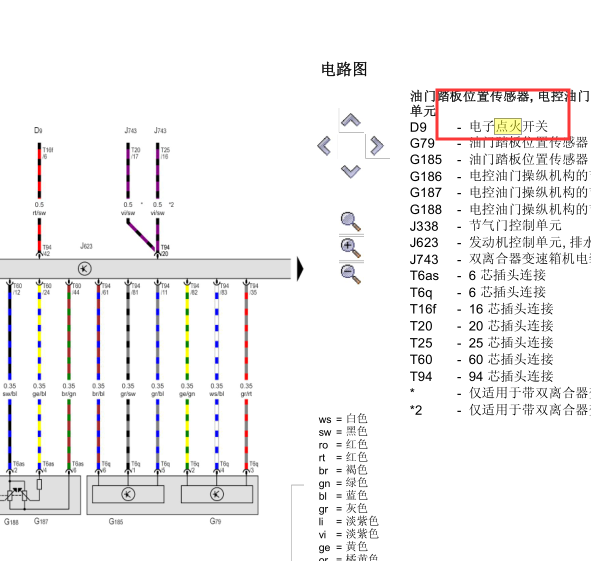Click the *2 footnote entry
591x561 pixels.
(500, 410)
